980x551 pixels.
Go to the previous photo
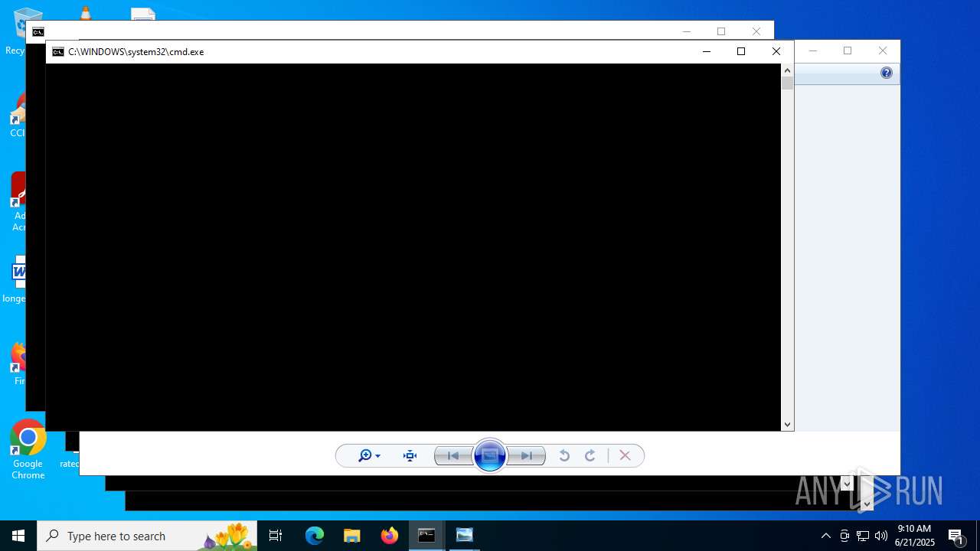pos(453,456)
